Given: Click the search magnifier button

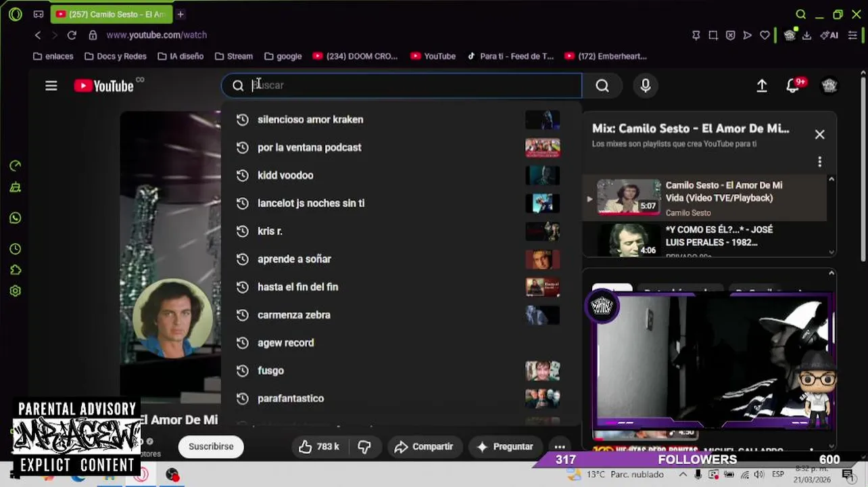Looking at the screenshot, I should click(x=602, y=86).
